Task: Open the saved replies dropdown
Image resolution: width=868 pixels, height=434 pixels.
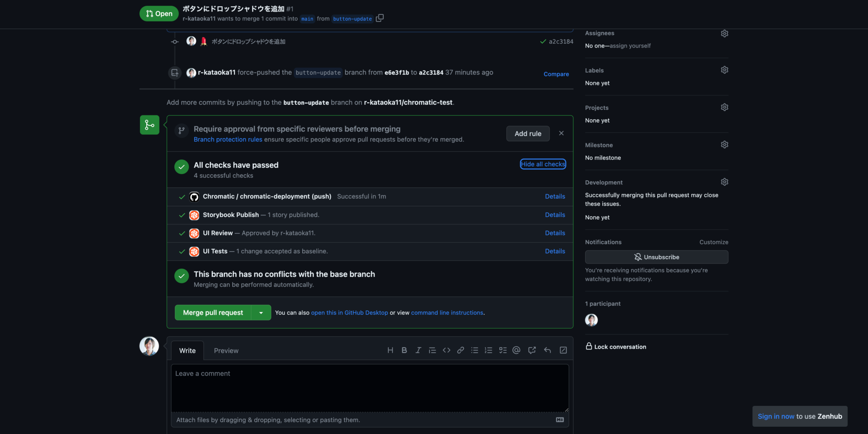Action: click(547, 350)
